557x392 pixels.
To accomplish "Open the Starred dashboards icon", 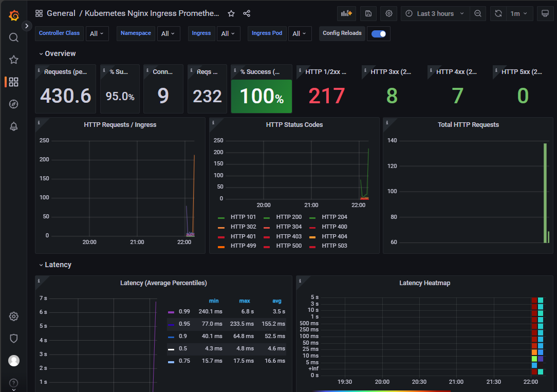I will pyautogui.click(x=13, y=60).
